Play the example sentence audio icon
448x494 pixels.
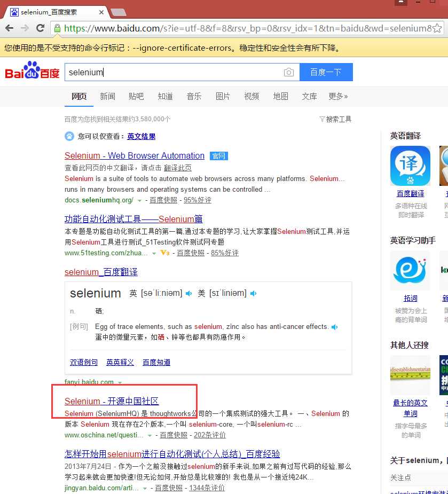coord(335,327)
